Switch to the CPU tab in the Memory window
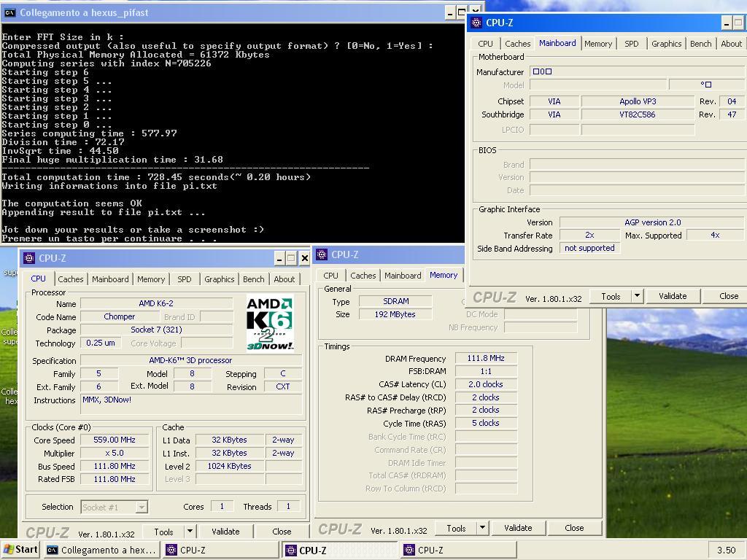This screenshot has height=560, width=747. pyautogui.click(x=330, y=275)
